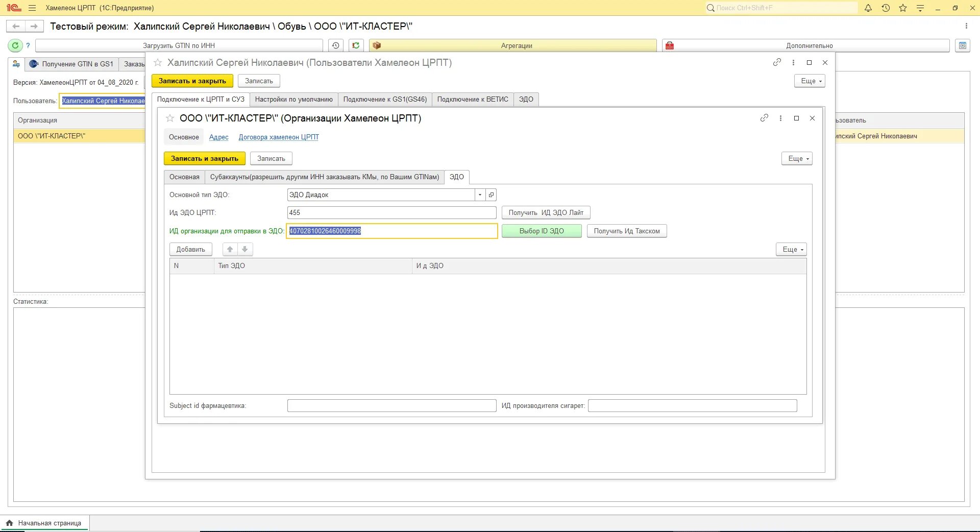The width and height of the screenshot is (980, 532).
Task: Open the Адрес link
Action: [x=219, y=137]
